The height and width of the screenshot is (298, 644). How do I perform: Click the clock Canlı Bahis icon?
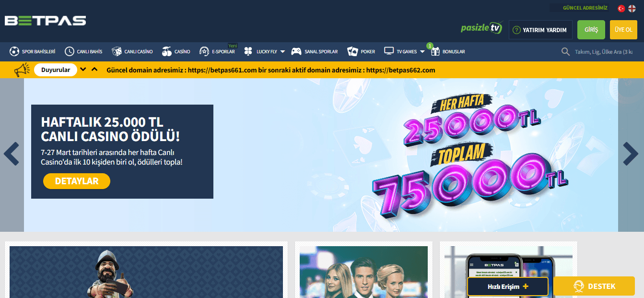[x=70, y=51]
